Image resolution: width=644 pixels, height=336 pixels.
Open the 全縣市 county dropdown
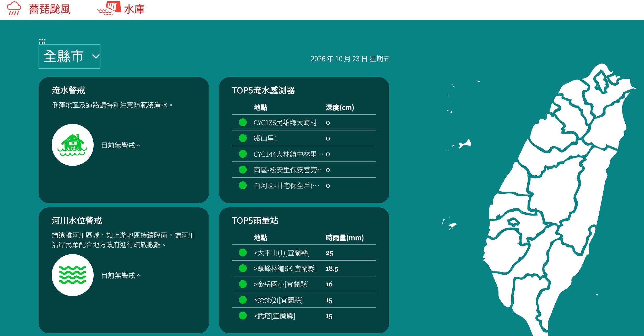click(69, 56)
